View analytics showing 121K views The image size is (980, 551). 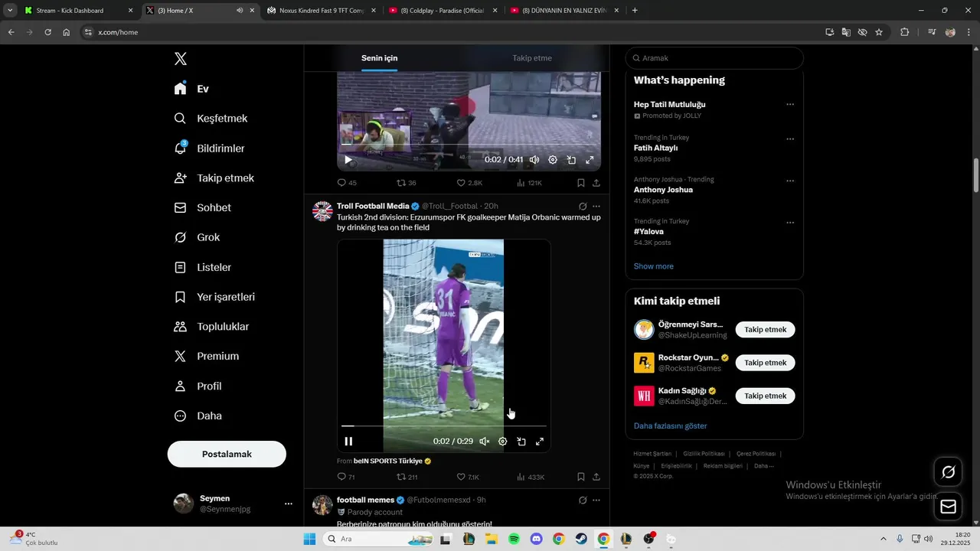[530, 183]
